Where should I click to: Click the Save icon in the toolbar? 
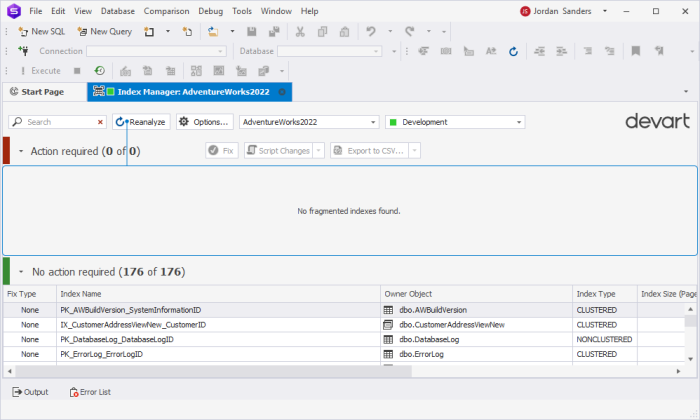251,32
